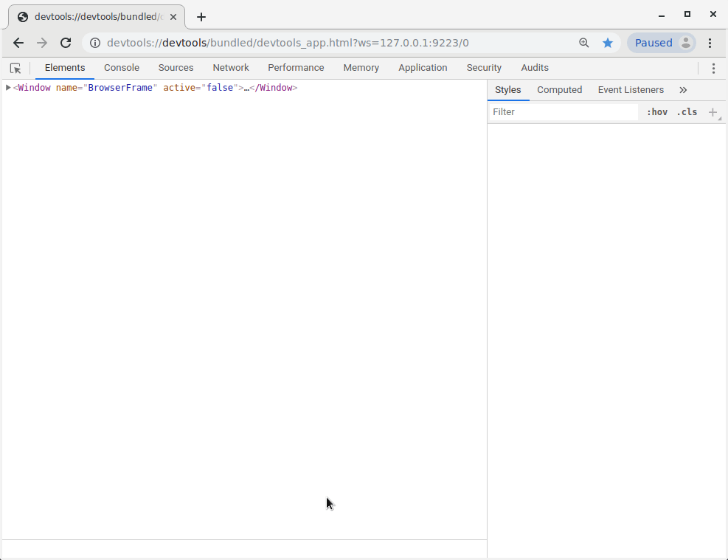
Task: Open the Network tab
Action: click(x=231, y=68)
